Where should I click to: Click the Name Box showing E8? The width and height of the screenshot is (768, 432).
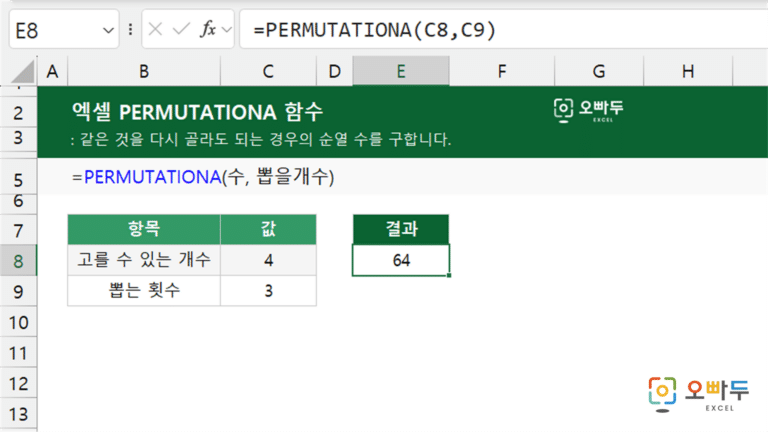point(64,30)
